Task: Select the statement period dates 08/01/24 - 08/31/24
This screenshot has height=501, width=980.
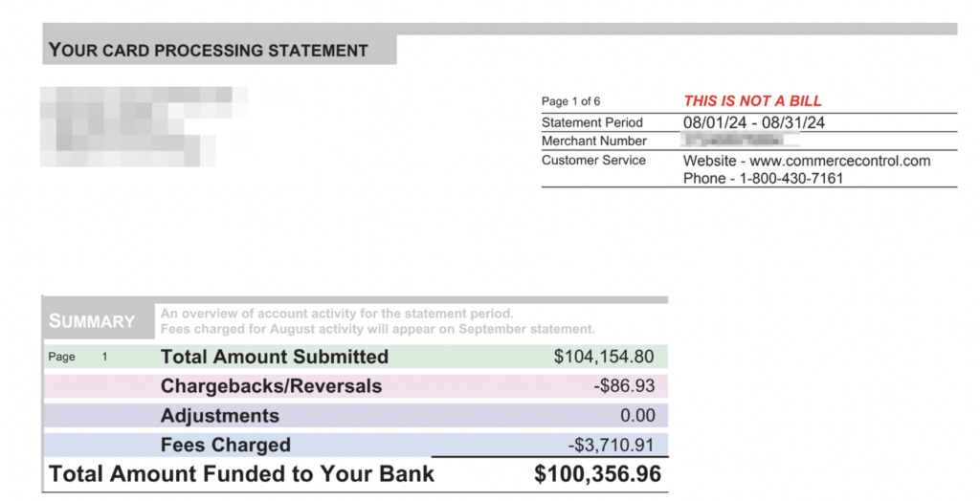Action: point(754,122)
